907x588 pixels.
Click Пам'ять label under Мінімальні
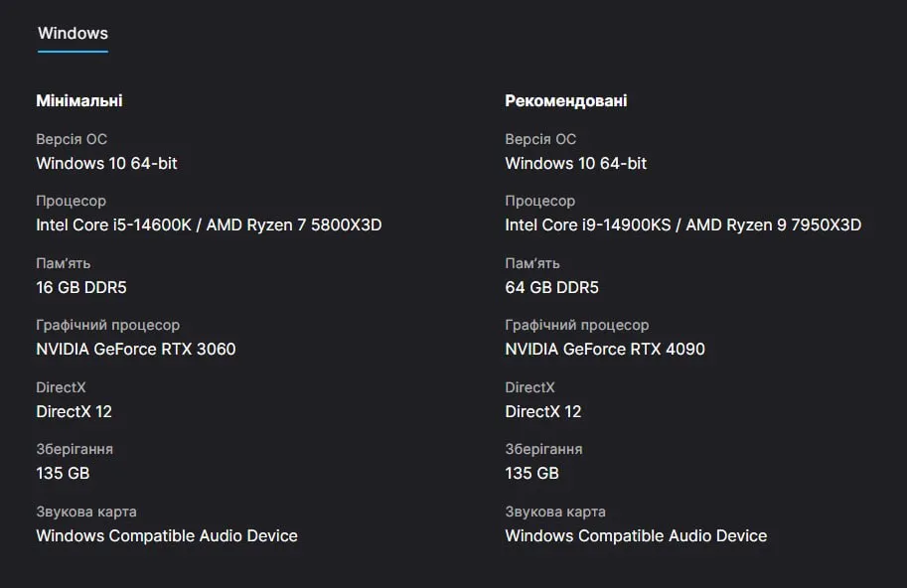pos(63,263)
